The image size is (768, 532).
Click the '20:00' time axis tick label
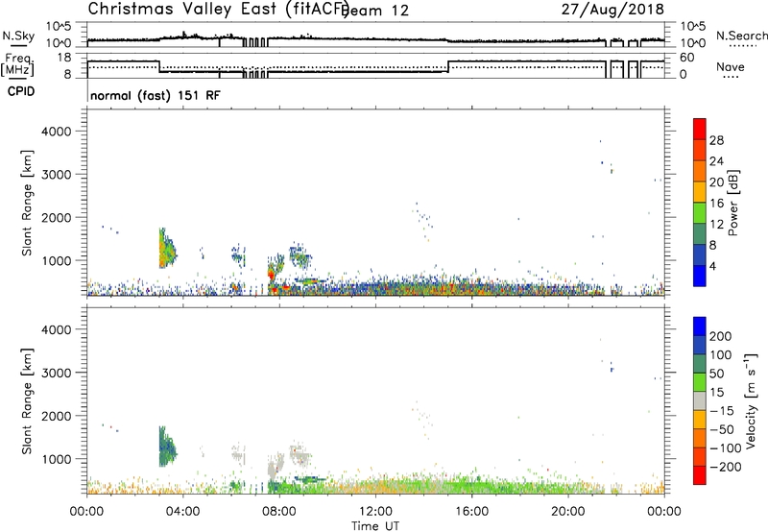pos(567,512)
